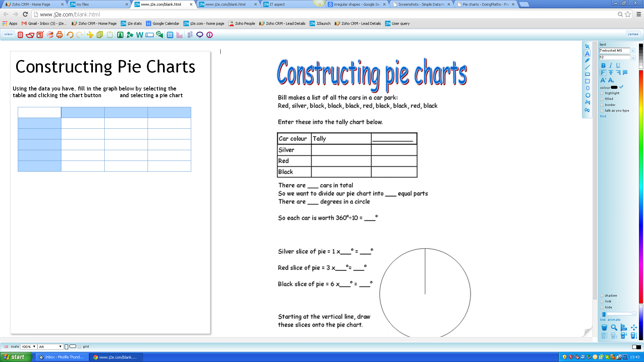The image size is (644, 362).
Task: Open the paper size A4 dropdown
Action: click(x=50, y=347)
